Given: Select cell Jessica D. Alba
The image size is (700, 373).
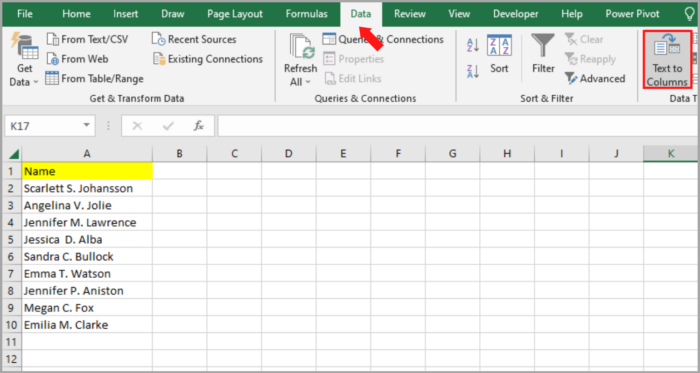Looking at the screenshot, I should [x=87, y=240].
